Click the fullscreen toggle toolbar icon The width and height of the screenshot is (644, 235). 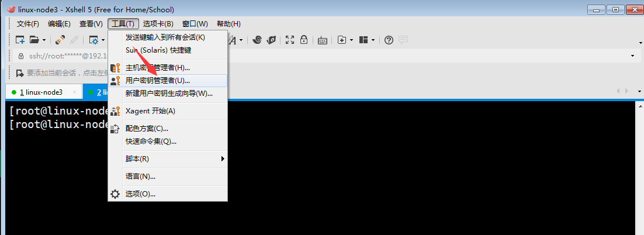[290, 40]
